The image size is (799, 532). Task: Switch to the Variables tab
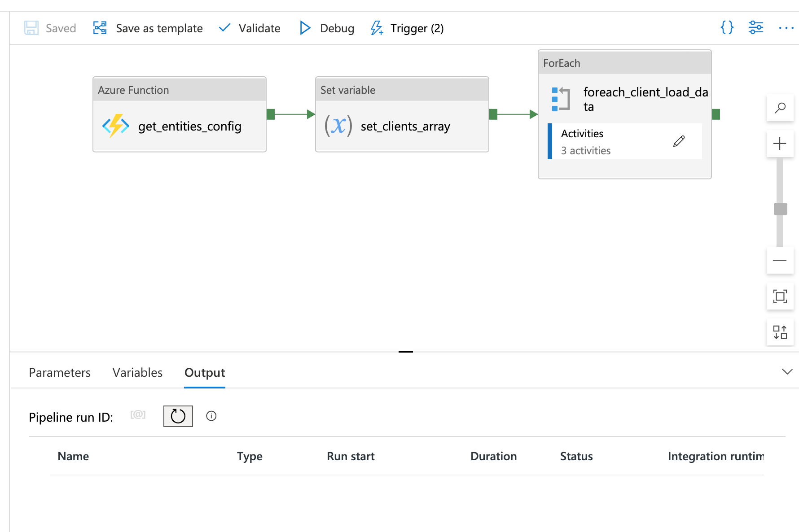tap(137, 373)
